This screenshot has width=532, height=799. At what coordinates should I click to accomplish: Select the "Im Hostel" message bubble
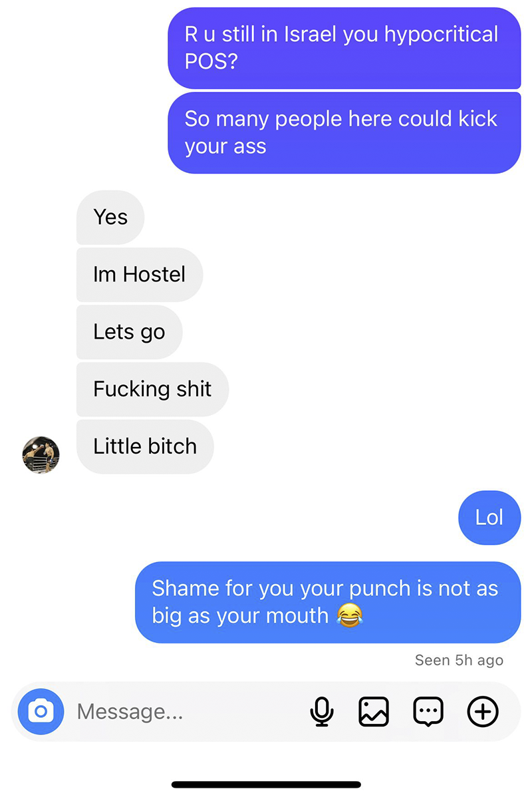click(x=140, y=274)
